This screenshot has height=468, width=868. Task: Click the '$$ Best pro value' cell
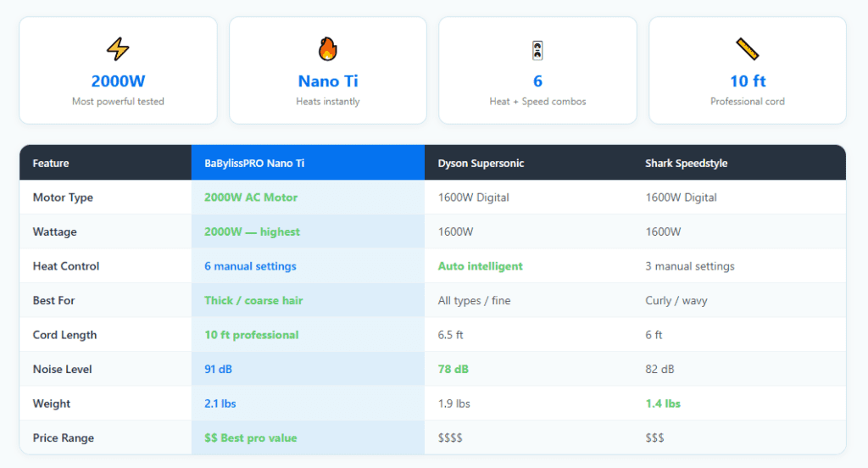coord(250,437)
